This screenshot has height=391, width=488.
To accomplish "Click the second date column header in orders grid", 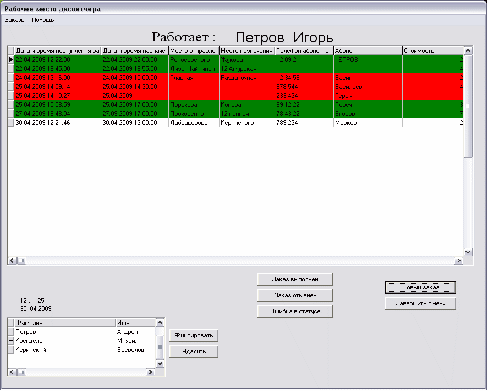I will point(135,51).
